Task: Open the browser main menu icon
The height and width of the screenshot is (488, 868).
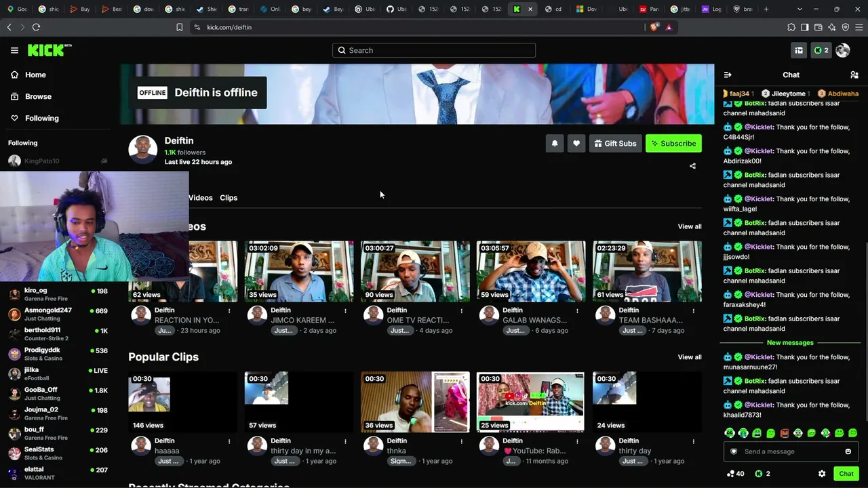Action: (x=859, y=27)
